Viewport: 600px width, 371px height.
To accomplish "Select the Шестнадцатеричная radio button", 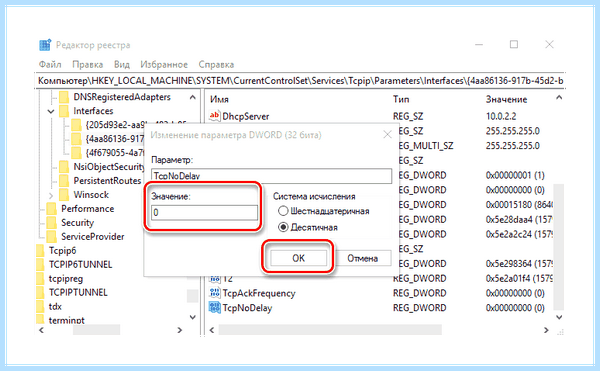I will click(283, 211).
